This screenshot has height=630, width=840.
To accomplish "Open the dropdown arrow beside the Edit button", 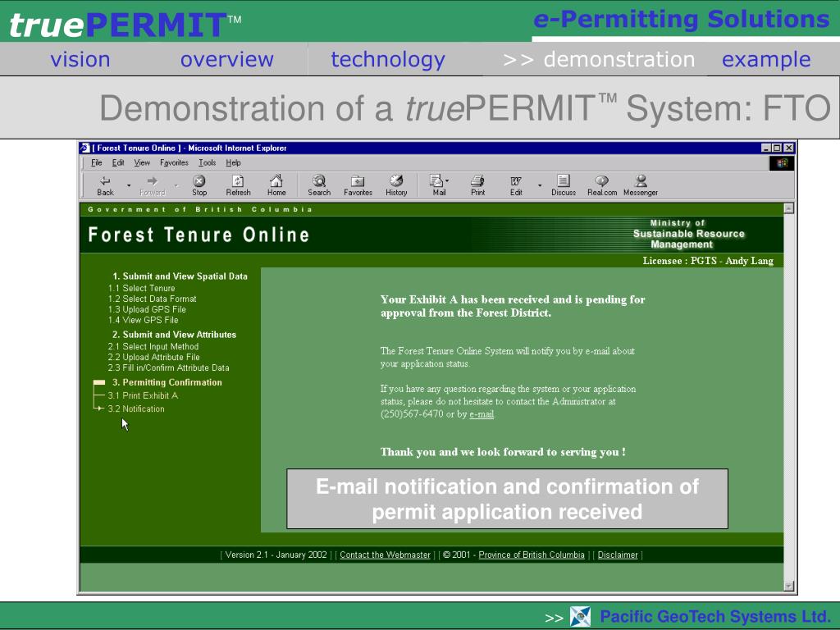I will tap(540, 185).
